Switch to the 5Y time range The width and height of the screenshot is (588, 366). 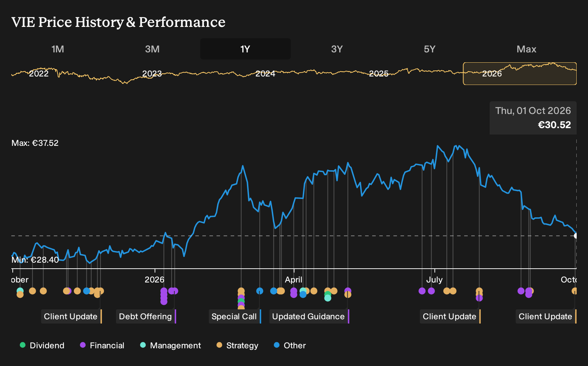430,49
